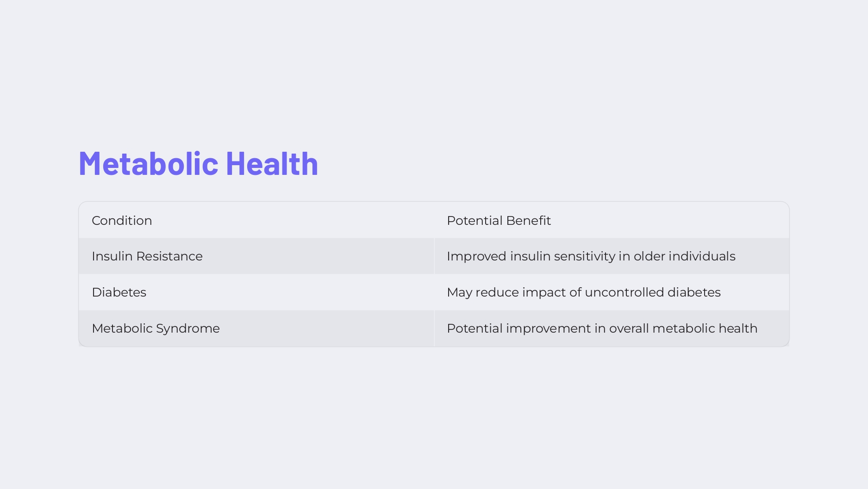
Task: Click May reduce impact of uncontrolled diabetes
Action: [x=583, y=292]
